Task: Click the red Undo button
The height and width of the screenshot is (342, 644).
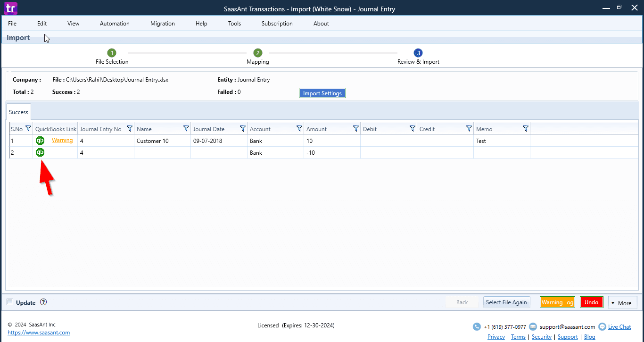Action: (x=592, y=302)
